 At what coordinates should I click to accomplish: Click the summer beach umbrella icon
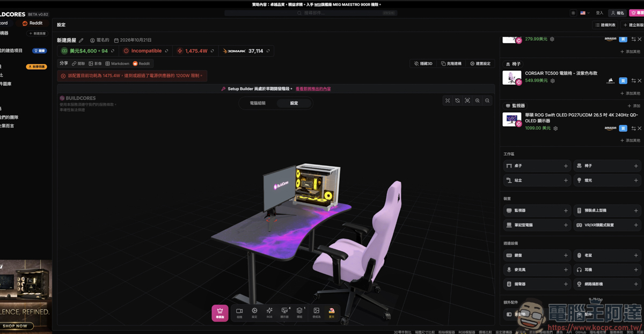click(x=332, y=313)
